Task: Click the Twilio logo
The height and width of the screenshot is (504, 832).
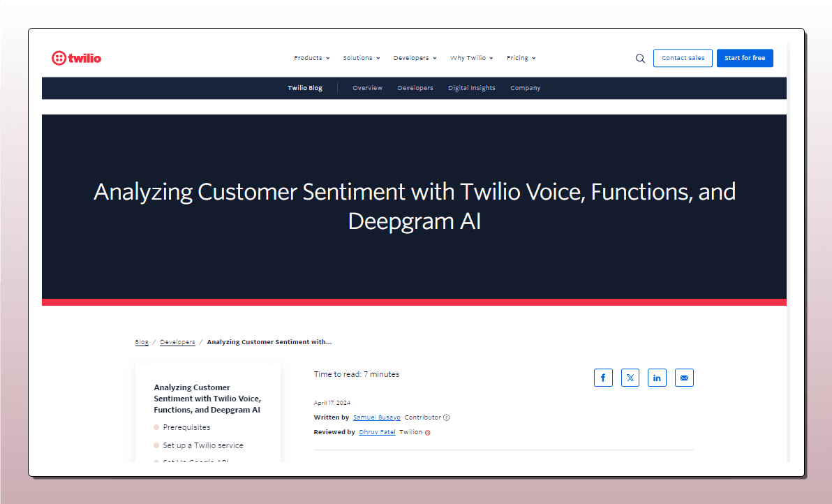Action: (x=76, y=58)
